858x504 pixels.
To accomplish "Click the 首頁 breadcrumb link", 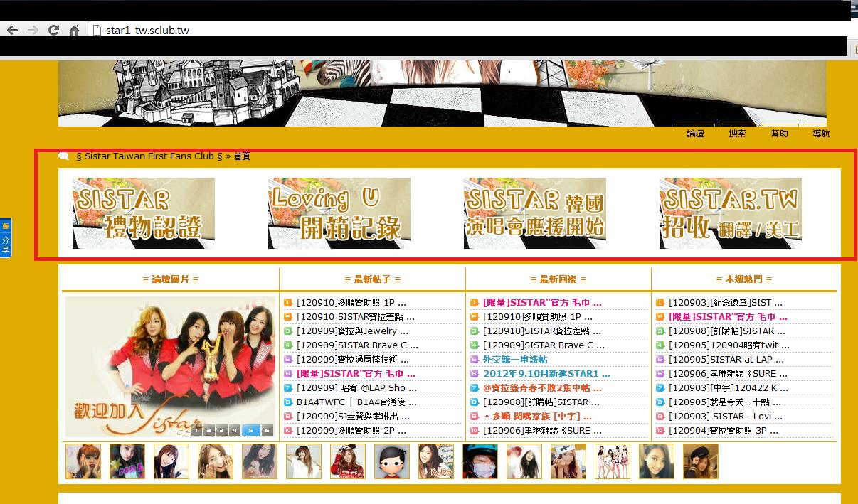I will 242,156.
